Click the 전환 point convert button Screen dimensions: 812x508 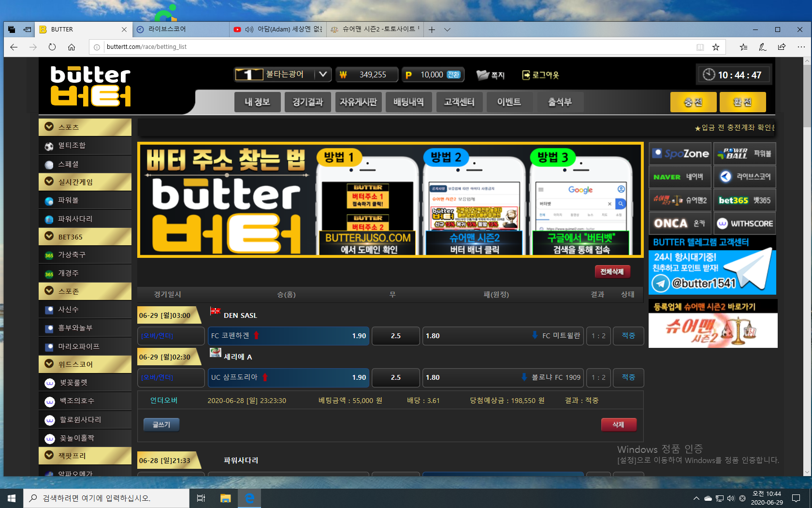pos(453,75)
